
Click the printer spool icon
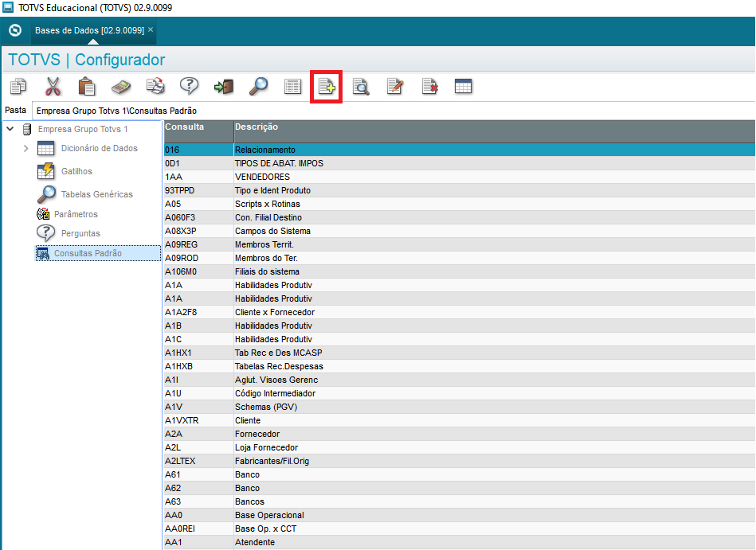click(155, 87)
